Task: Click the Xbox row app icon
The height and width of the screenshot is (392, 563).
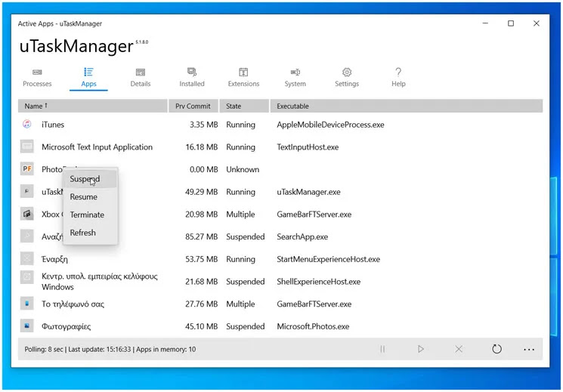Action: (x=27, y=214)
